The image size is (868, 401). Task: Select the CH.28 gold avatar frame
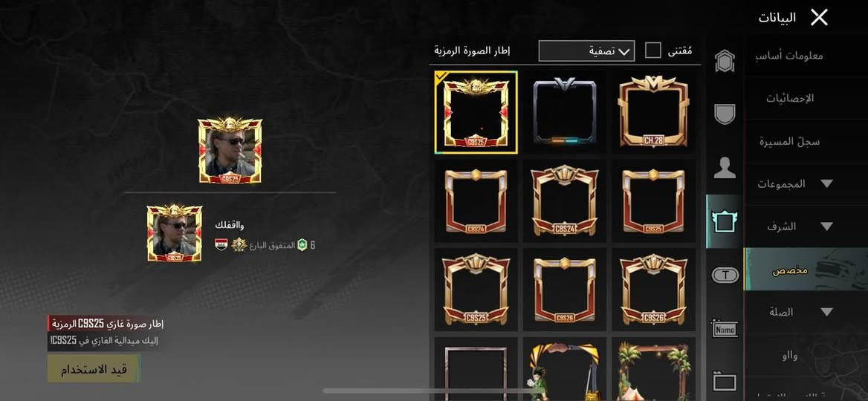pos(653,112)
